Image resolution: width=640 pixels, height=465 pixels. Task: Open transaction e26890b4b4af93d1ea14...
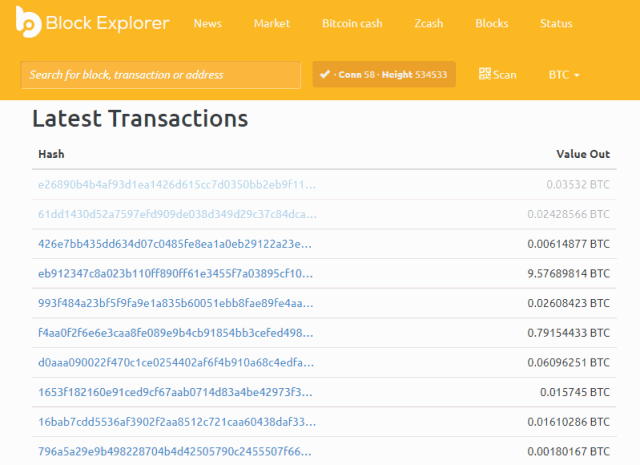point(177,185)
